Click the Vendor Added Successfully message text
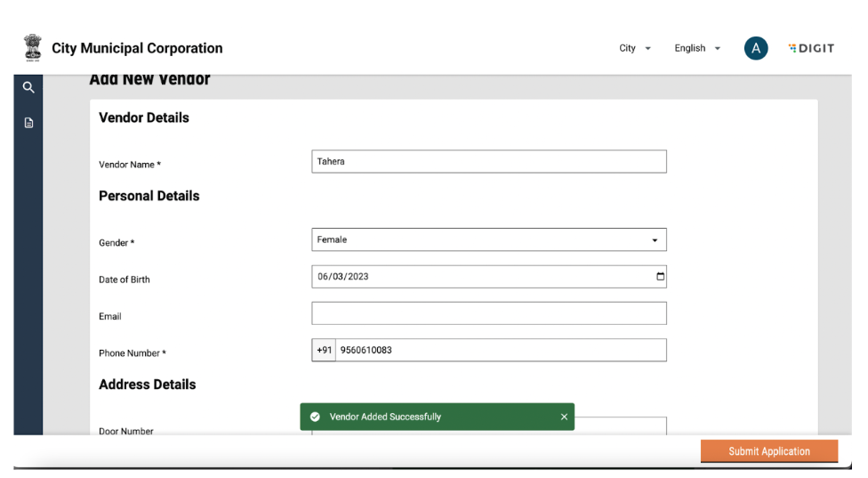 (385, 417)
